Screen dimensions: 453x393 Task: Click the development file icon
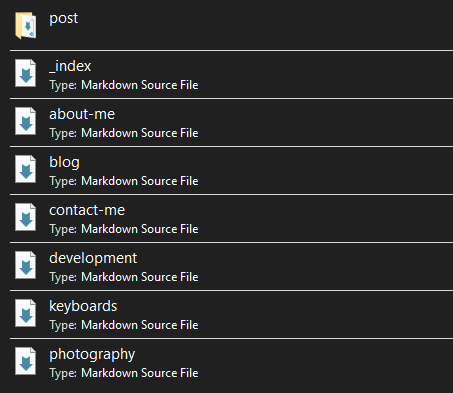[x=26, y=265]
